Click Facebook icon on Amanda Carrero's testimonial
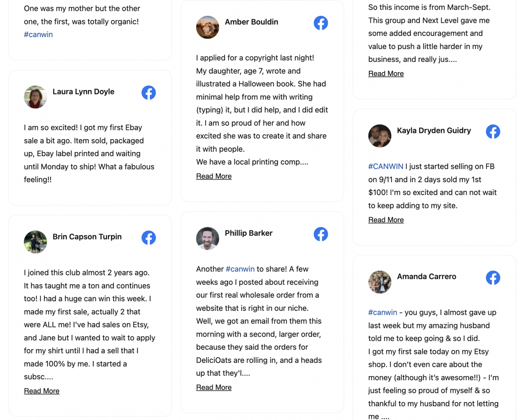Screen dimensions: 520x420 click(x=493, y=278)
